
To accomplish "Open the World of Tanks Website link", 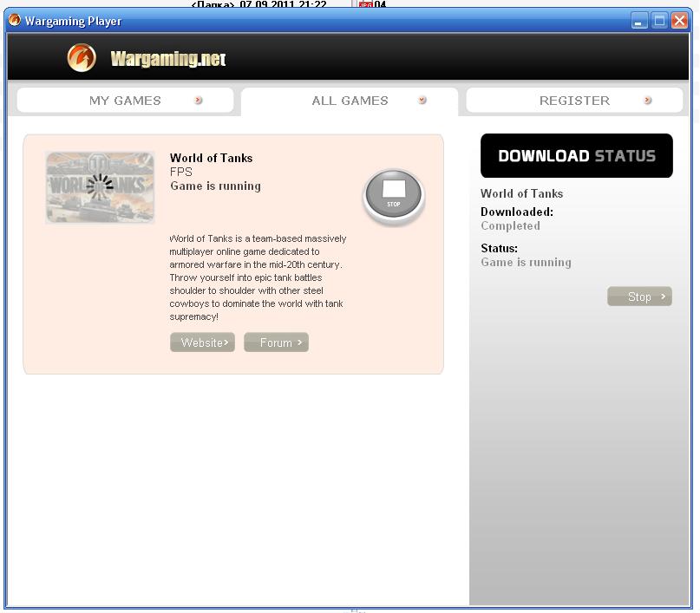I will (x=202, y=342).
